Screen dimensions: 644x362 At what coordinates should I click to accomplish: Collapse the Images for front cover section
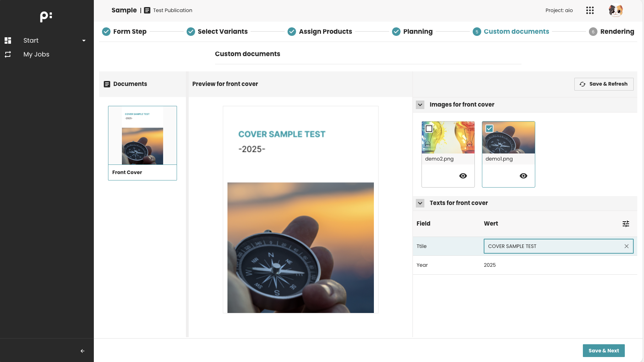point(420,105)
